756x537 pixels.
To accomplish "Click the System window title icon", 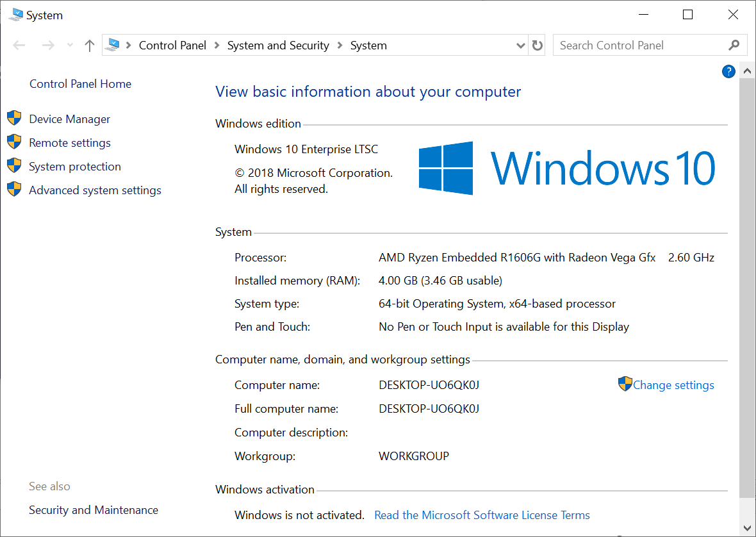I will (16, 15).
